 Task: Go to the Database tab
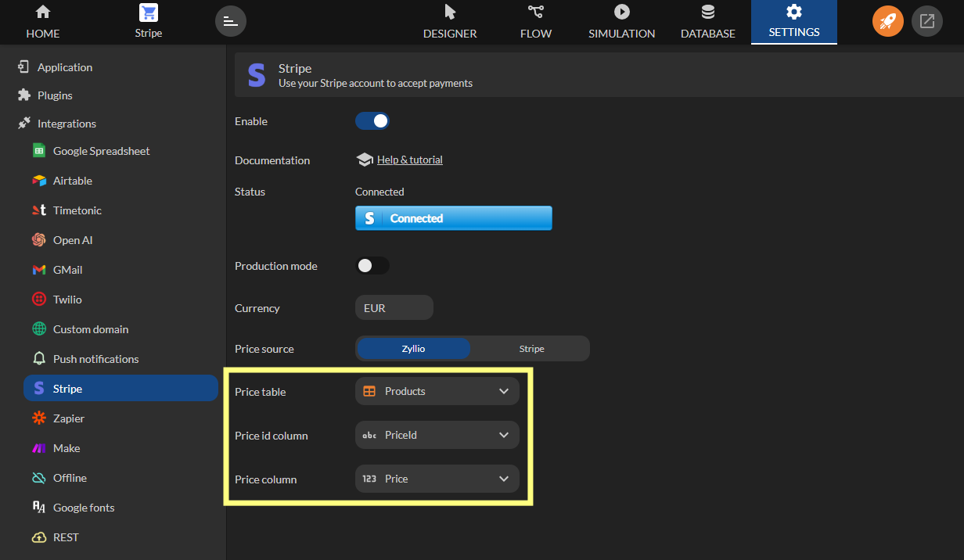coord(707,22)
